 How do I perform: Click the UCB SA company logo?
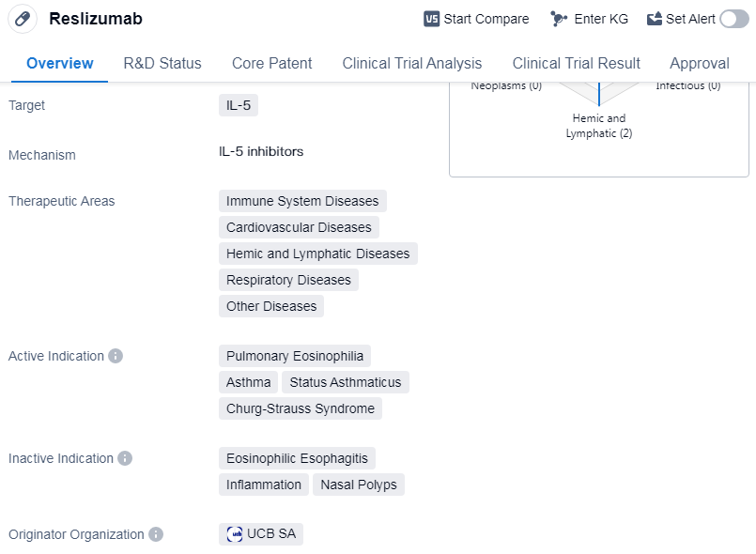coord(235,534)
